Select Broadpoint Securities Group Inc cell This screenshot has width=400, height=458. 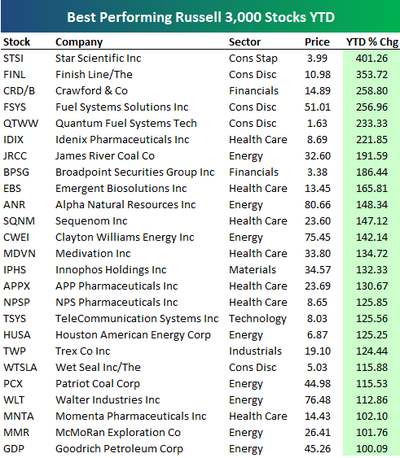[135, 172]
